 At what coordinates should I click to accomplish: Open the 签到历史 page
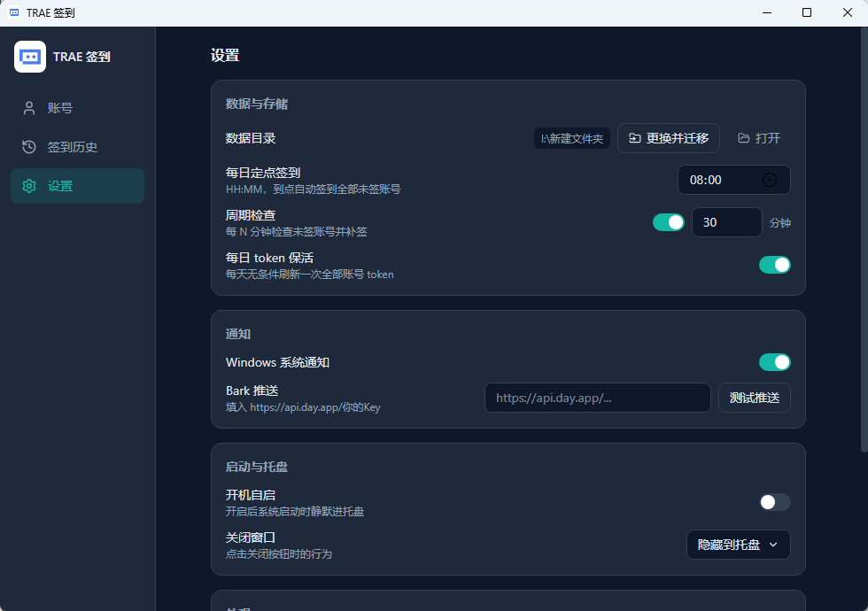78,147
